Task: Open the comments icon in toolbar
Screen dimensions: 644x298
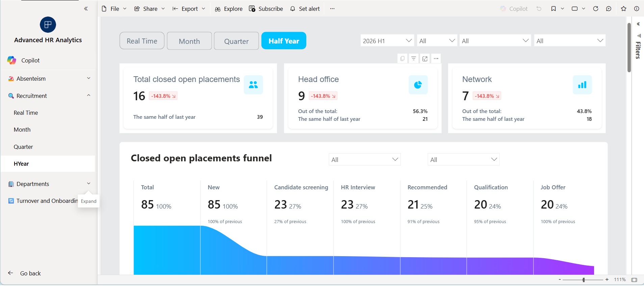Action: [609, 9]
